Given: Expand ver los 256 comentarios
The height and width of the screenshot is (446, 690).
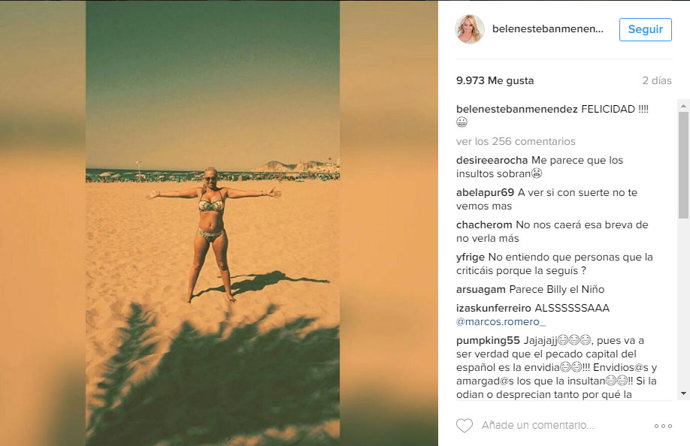Looking at the screenshot, I should pos(516,141).
